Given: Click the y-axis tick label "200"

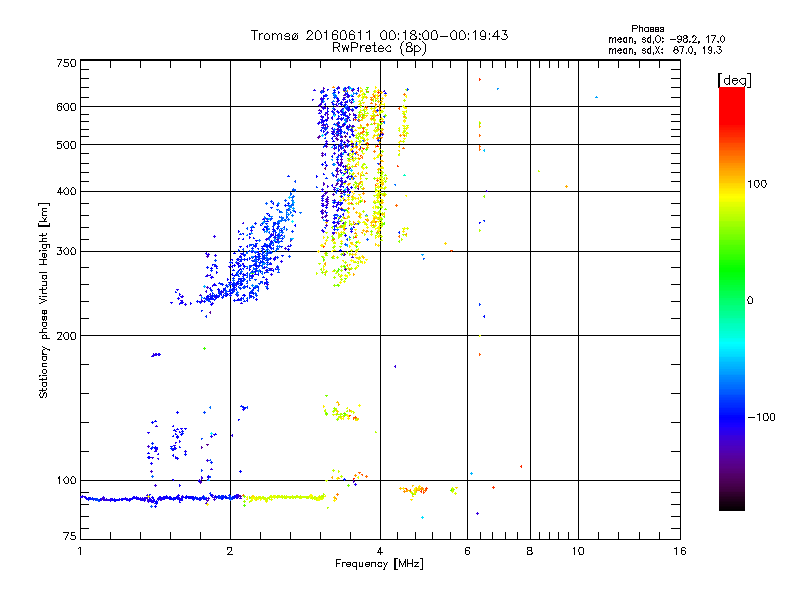Looking at the screenshot, I should coord(66,336).
